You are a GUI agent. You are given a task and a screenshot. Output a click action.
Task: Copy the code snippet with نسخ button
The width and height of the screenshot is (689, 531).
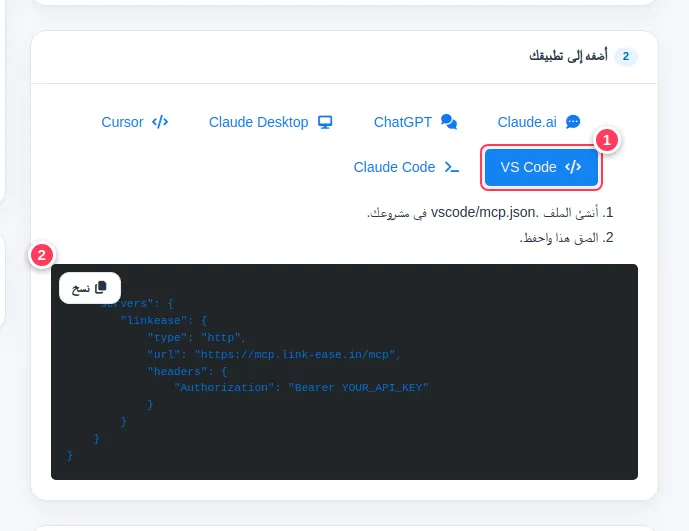pos(90,287)
